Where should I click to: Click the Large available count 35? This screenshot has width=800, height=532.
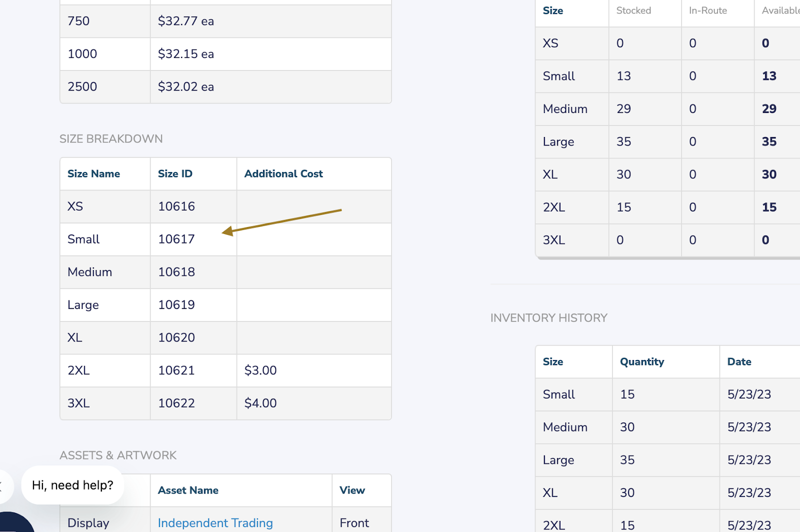tap(769, 141)
